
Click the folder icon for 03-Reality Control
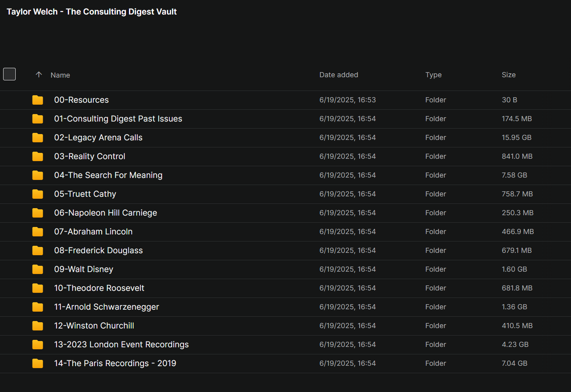38,156
